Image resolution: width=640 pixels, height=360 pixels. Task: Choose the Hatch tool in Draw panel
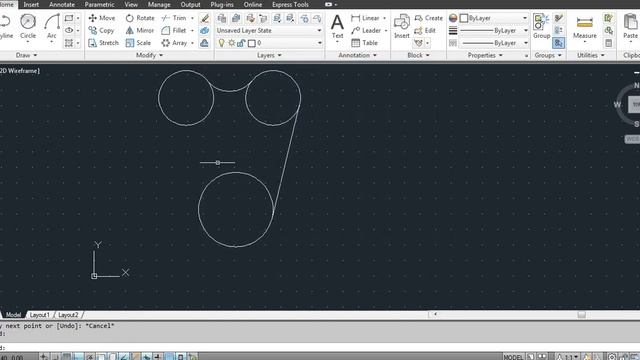tap(69, 42)
